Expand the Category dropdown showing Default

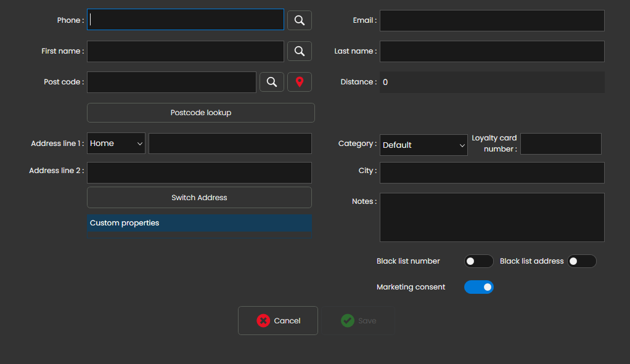423,145
